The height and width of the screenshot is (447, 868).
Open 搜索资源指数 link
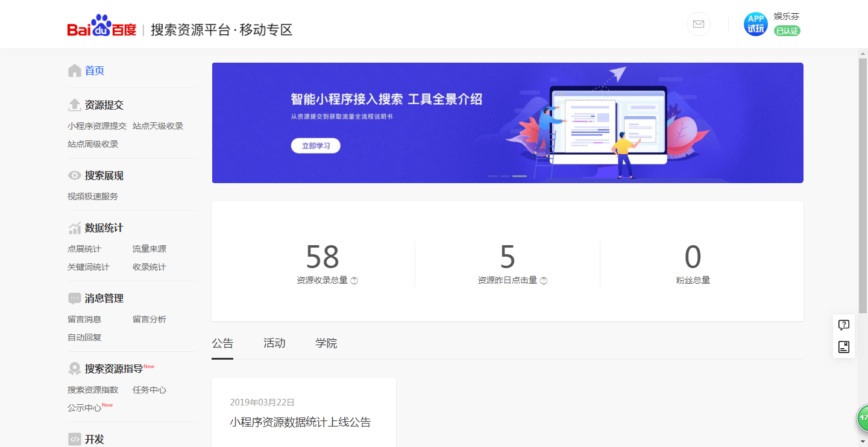pyautogui.click(x=93, y=390)
